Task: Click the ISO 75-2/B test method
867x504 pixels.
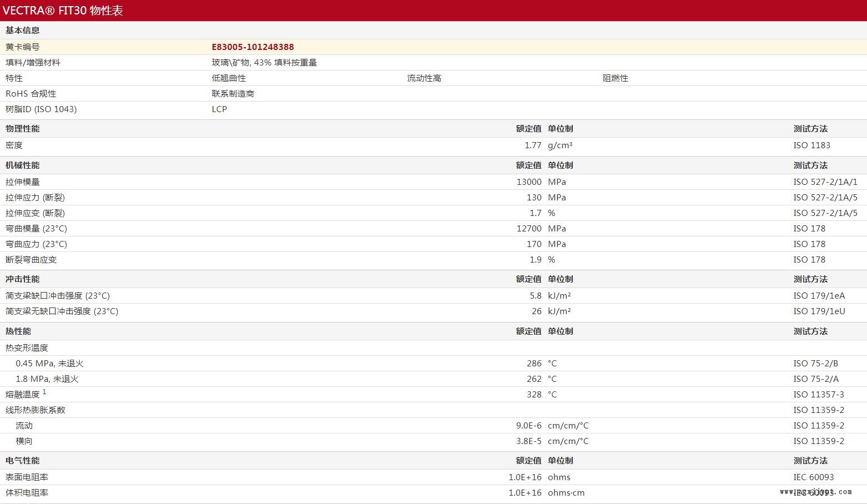Action: (x=815, y=364)
